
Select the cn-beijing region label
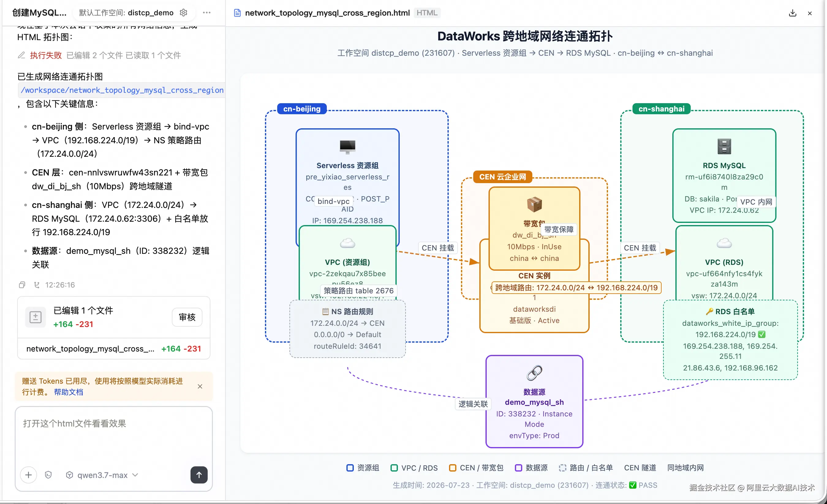pos(302,109)
